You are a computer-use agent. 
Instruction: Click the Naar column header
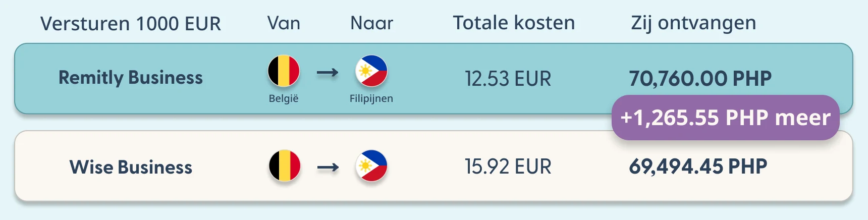(x=371, y=23)
